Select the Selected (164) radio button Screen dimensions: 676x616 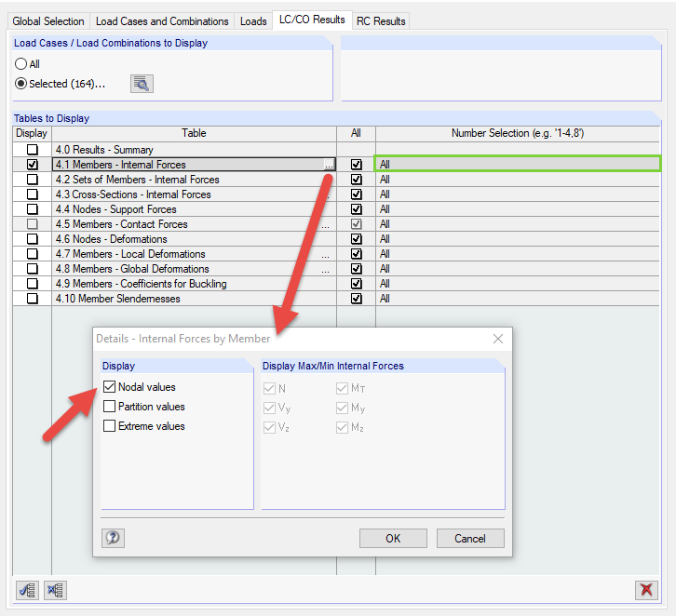click(20, 84)
